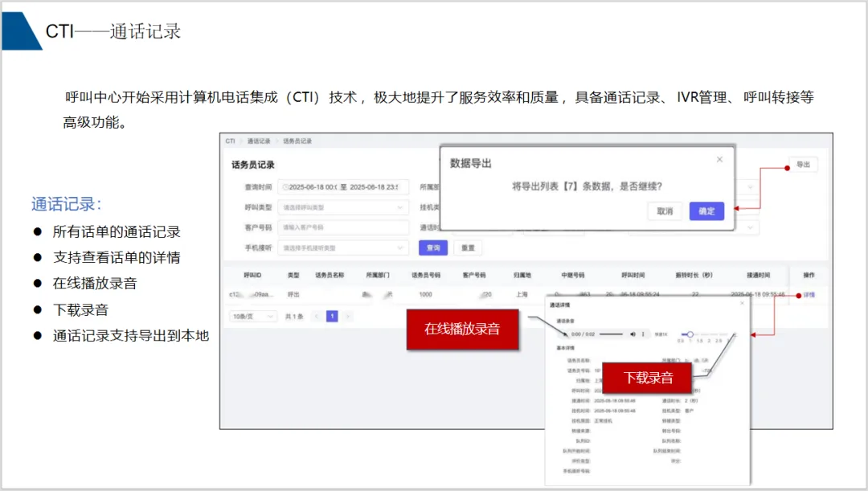This screenshot has height=491, width=868.
Task: Click the 呼叫时间 column header
Action: coord(633,275)
